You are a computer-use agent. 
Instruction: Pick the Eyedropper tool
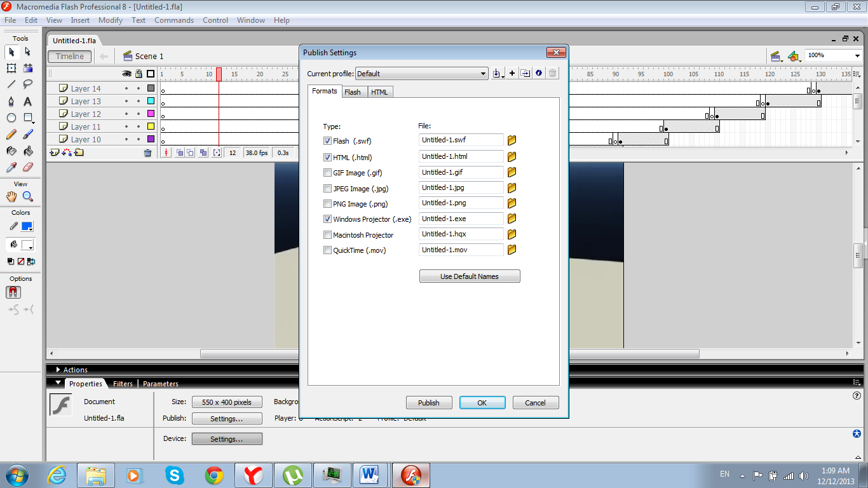11,167
